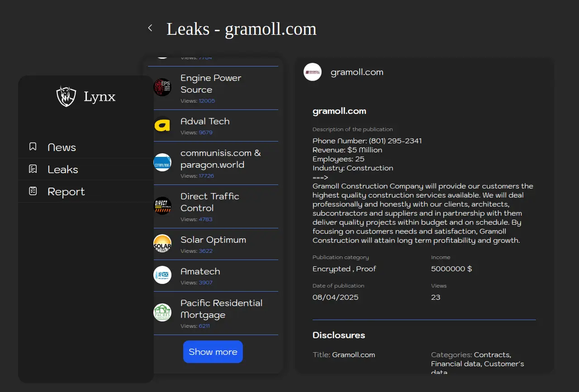Click the bookmark icon next to News

point(33,146)
